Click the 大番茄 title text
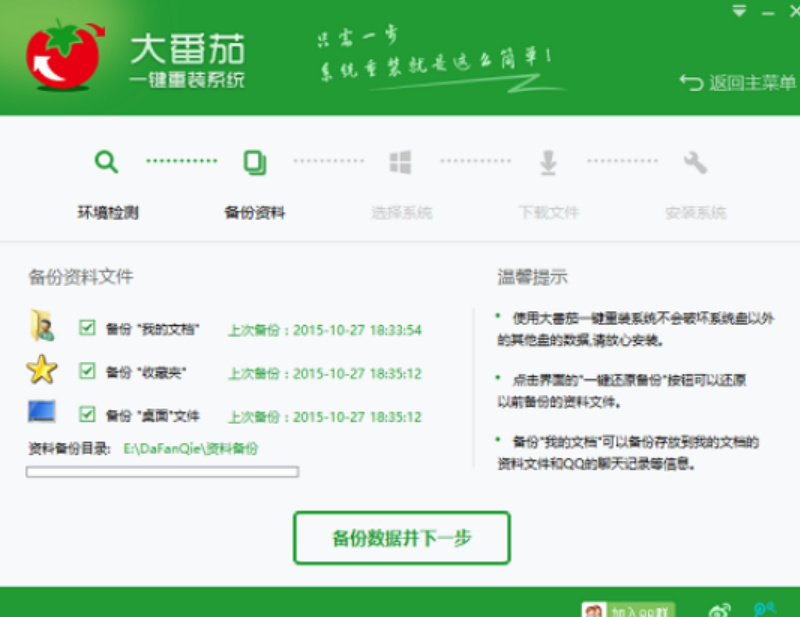Screen dimensions: 800x617 tap(187, 50)
